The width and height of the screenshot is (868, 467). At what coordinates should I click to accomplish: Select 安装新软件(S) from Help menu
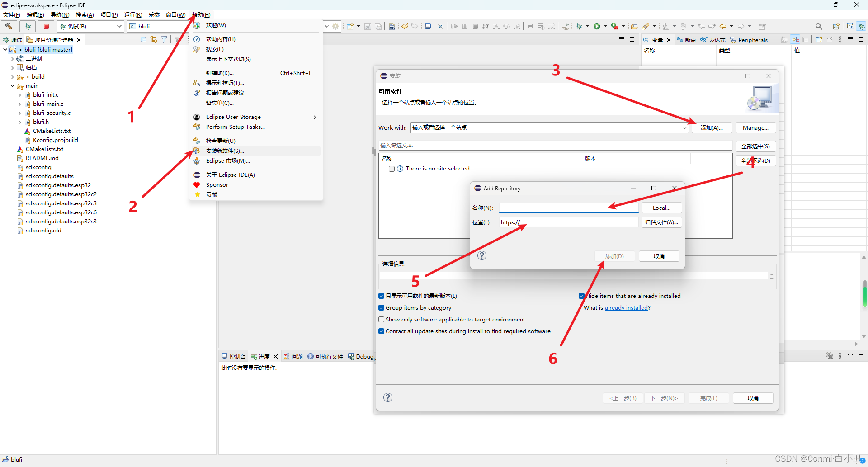[225, 151]
